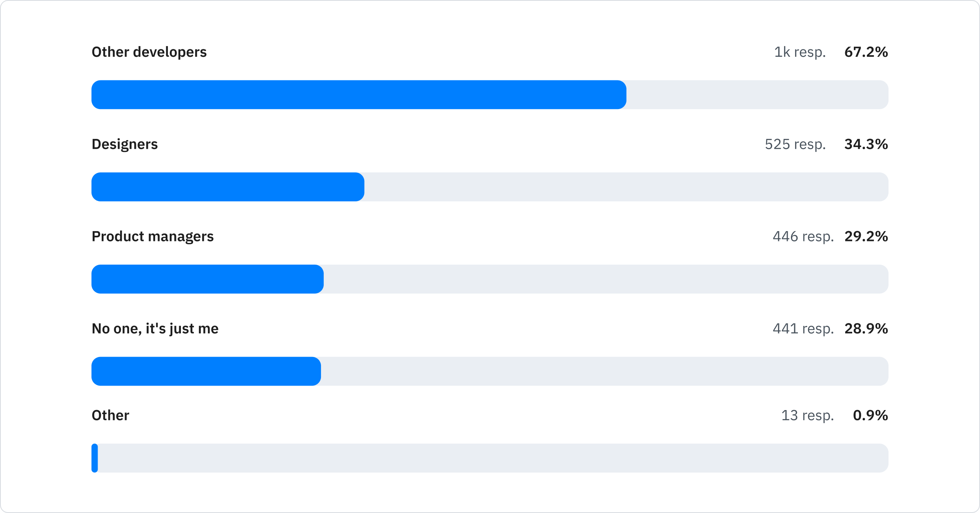Click the 28.9% percentage value

(x=866, y=329)
